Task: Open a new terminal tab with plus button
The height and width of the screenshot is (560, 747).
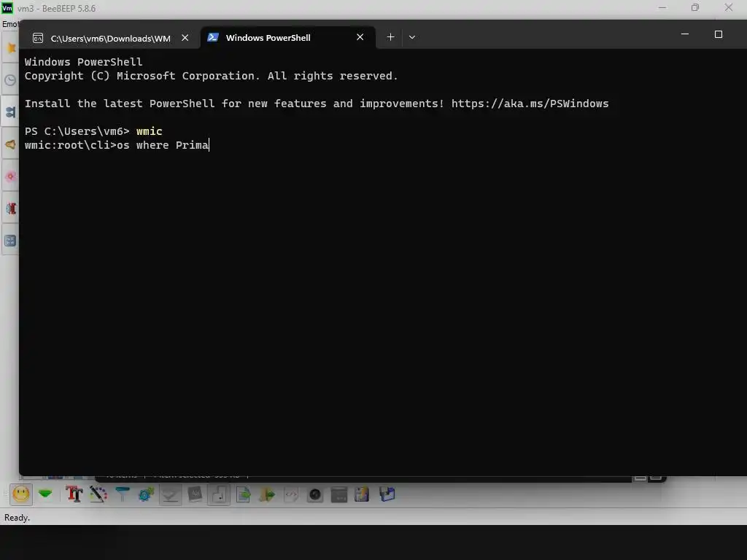Action: tap(390, 37)
